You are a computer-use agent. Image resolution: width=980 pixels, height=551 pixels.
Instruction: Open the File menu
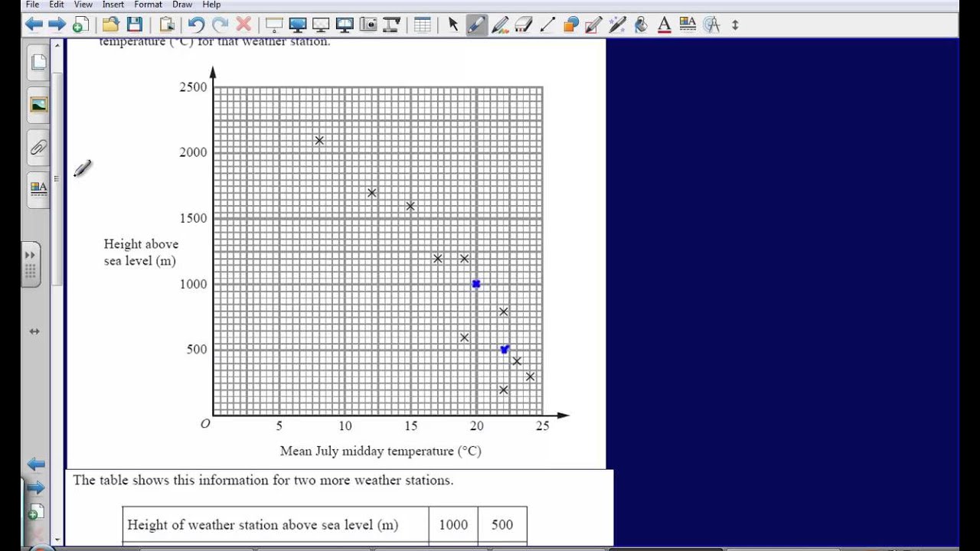32,5
